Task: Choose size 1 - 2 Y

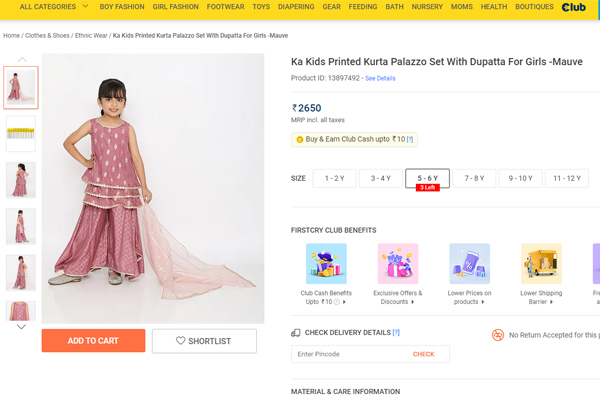Action: (x=334, y=178)
